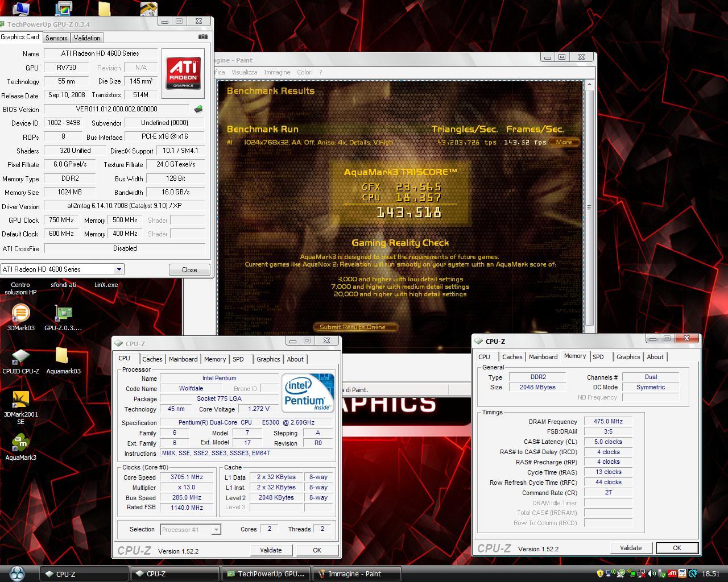Open About tab in left CPU-Z window
Image resolution: width=728 pixels, height=582 pixels.
tap(295, 359)
